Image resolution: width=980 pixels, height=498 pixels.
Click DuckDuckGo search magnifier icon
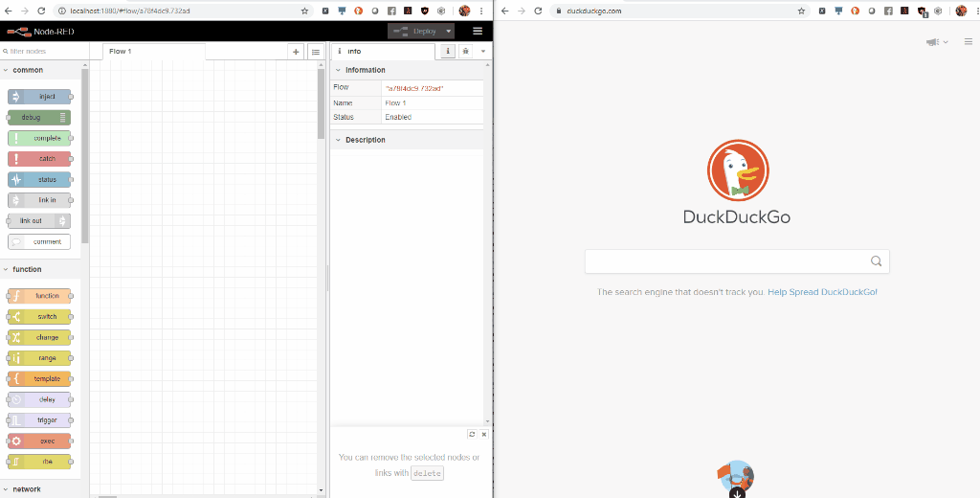(x=877, y=261)
